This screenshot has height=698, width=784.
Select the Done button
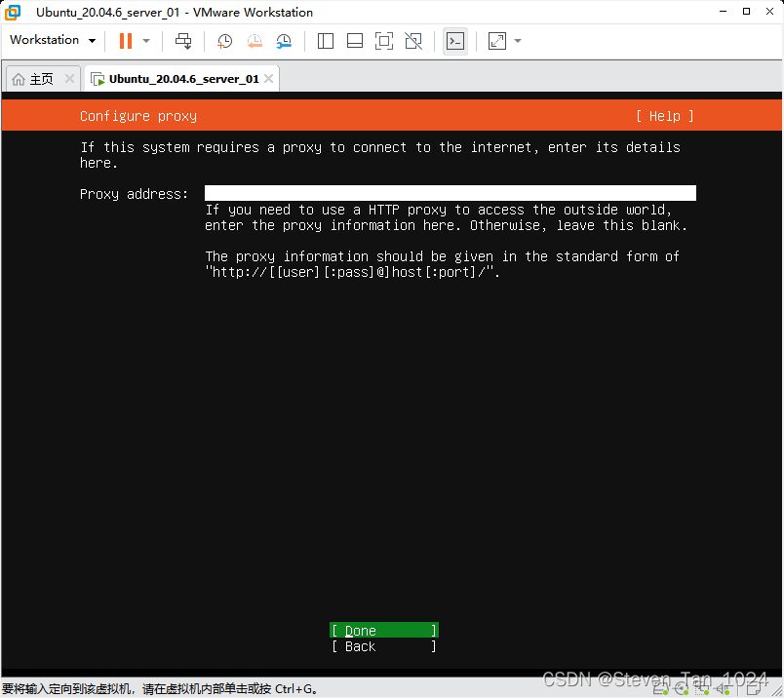tap(384, 631)
